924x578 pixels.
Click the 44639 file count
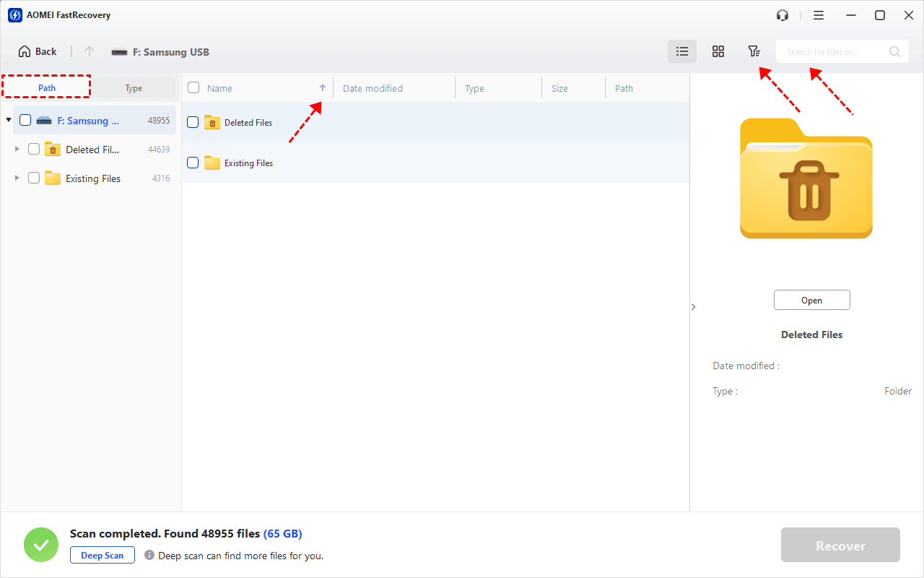tap(159, 150)
